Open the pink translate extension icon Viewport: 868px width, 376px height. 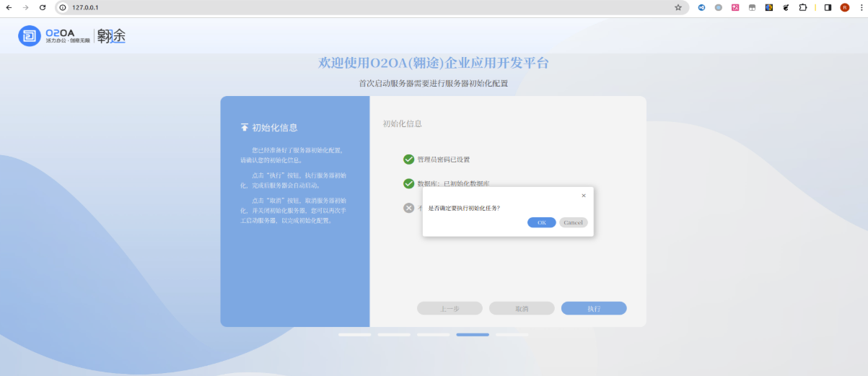click(x=735, y=7)
